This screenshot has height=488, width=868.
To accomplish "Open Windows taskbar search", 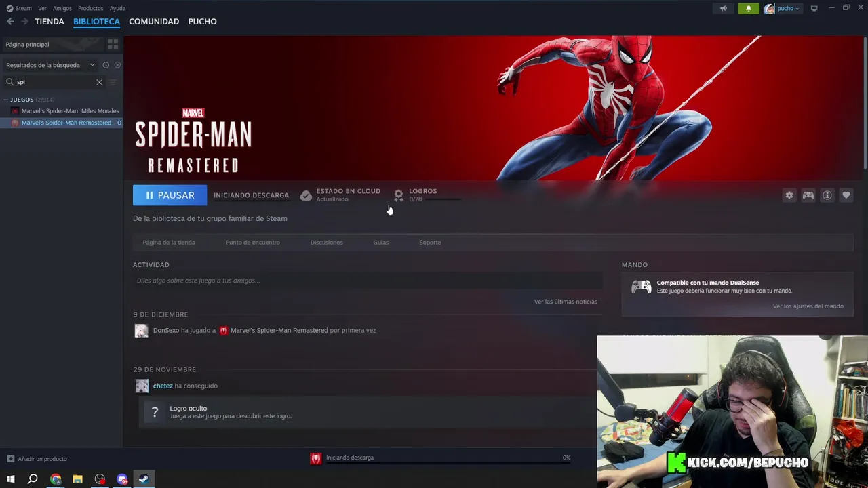I will (x=33, y=479).
